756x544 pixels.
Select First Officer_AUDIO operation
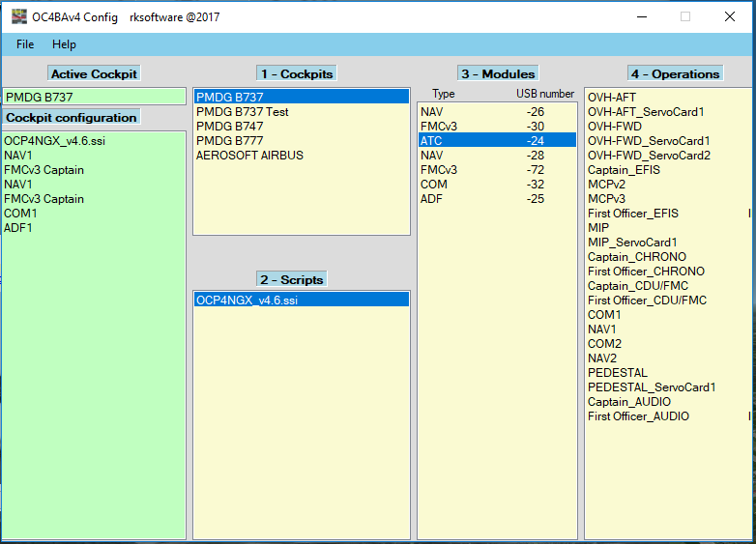(x=638, y=416)
